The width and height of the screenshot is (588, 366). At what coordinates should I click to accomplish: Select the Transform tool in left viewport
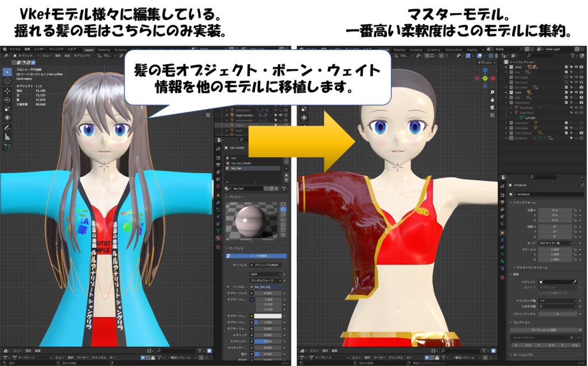coord(7,118)
